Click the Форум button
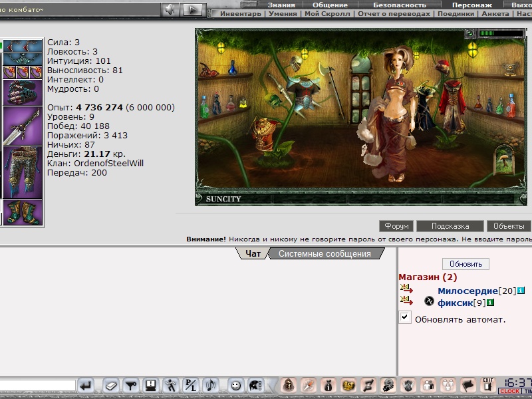 (396, 226)
